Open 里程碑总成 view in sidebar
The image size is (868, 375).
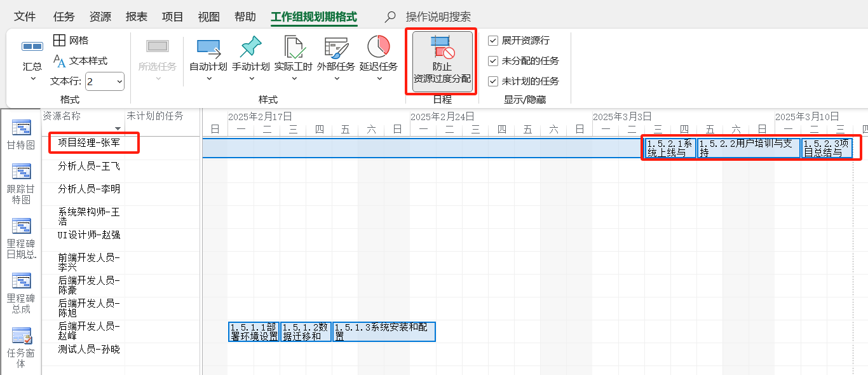pos(21,293)
